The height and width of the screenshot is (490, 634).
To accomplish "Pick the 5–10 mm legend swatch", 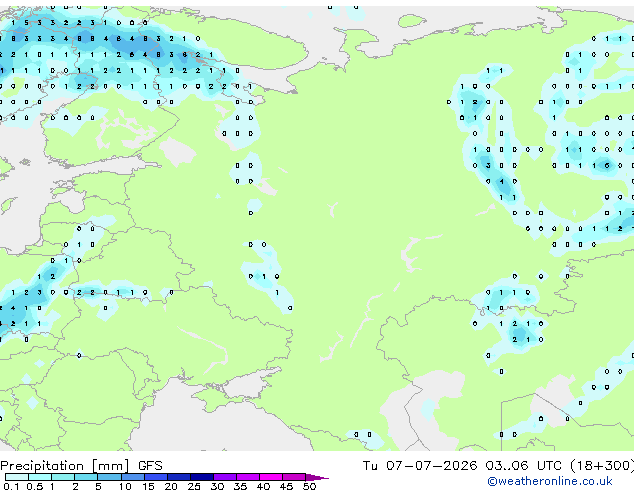I will [109, 477].
